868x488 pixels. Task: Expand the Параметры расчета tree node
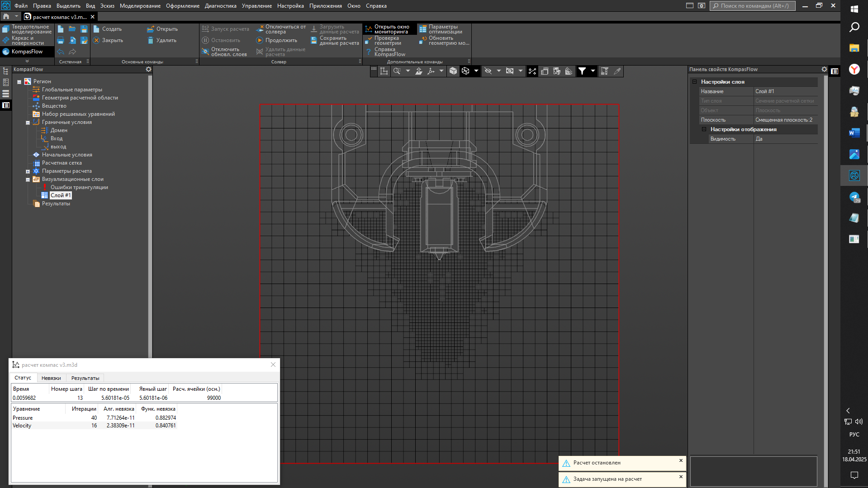(x=28, y=171)
